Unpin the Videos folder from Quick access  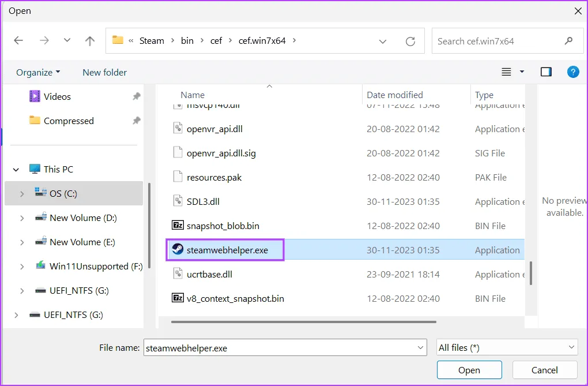click(x=136, y=96)
